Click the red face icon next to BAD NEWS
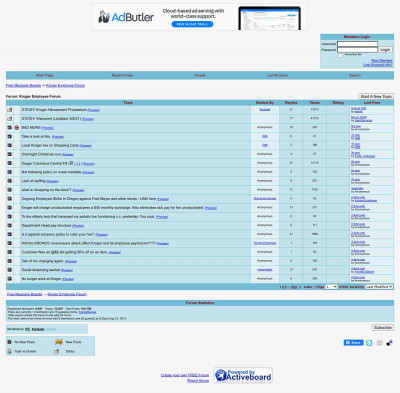Image resolution: width=400 pixels, height=393 pixels. (x=17, y=128)
